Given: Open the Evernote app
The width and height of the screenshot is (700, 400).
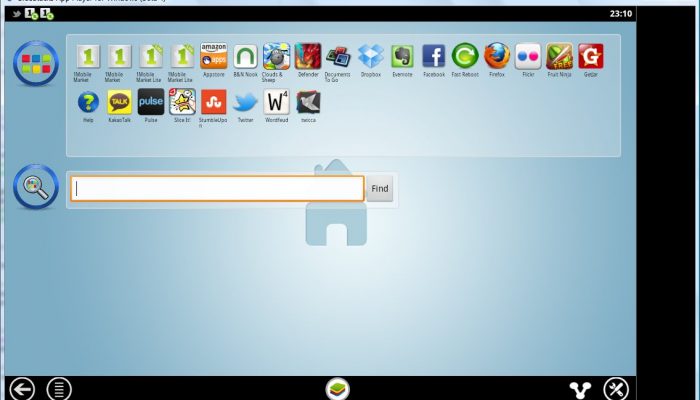Looking at the screenshot, I should point(402,56).
